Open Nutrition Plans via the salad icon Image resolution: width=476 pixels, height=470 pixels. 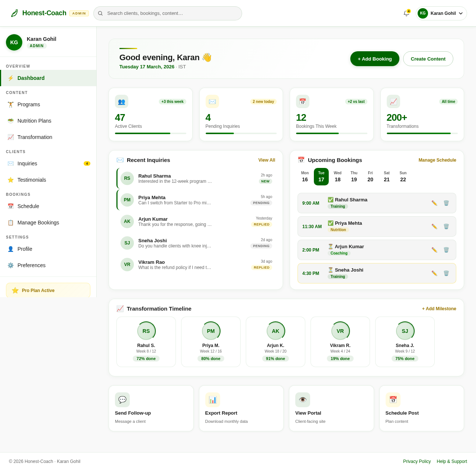coord(10,121)
